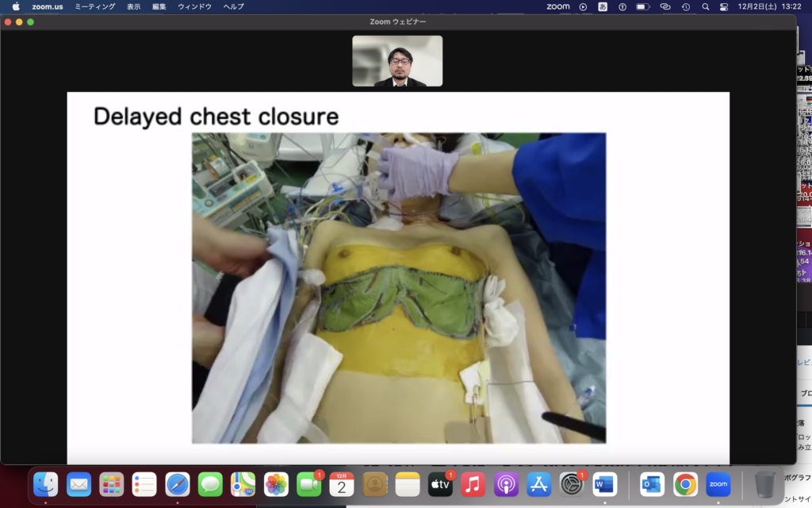812x508 pixels.
Task: Open Control Center in the menu bar
Action: tap(723, 6)
